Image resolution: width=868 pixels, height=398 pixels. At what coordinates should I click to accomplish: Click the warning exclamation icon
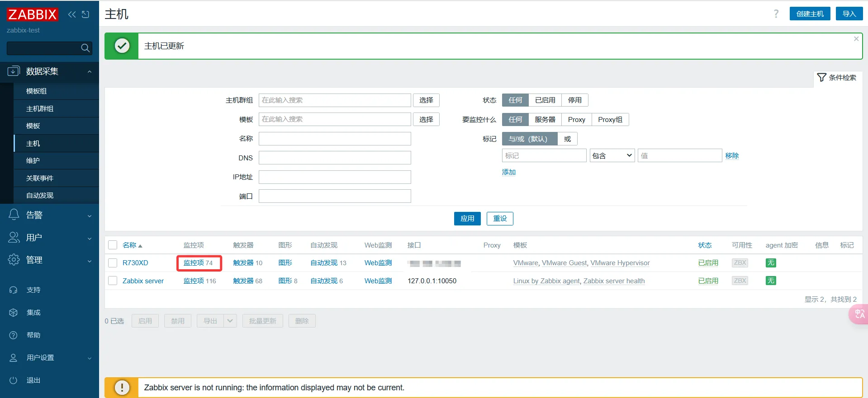coord(122,388)
